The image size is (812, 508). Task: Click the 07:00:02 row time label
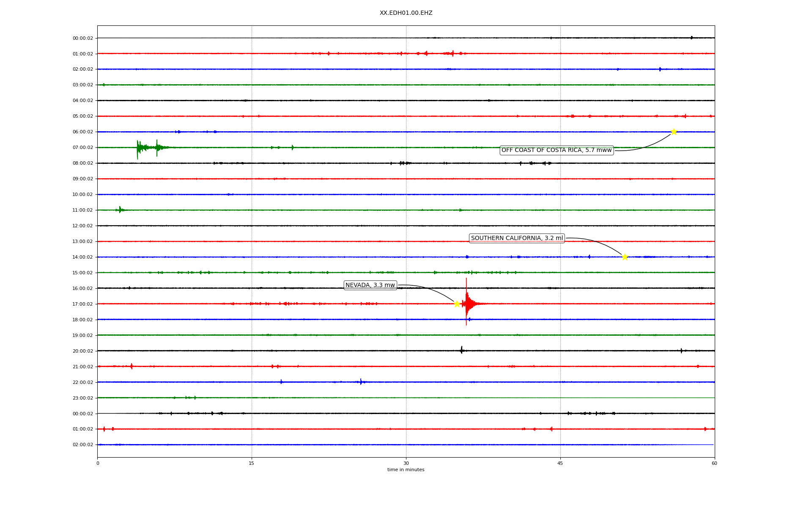82,148
